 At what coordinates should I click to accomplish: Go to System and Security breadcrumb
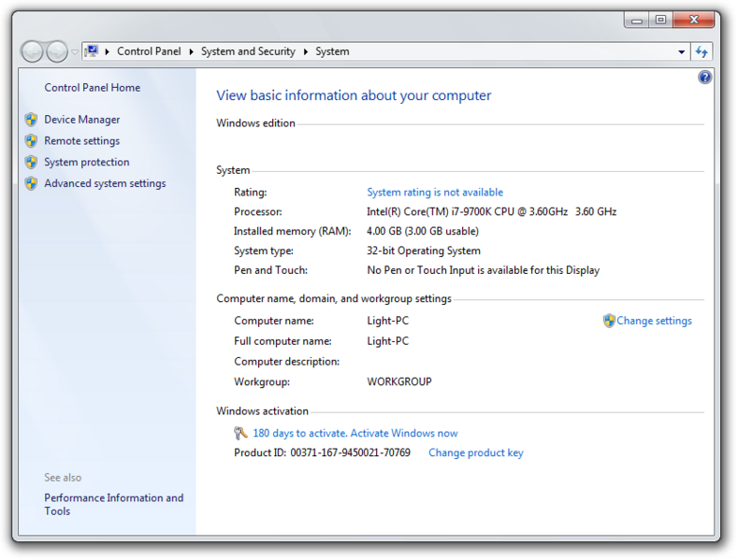[248, 52]
